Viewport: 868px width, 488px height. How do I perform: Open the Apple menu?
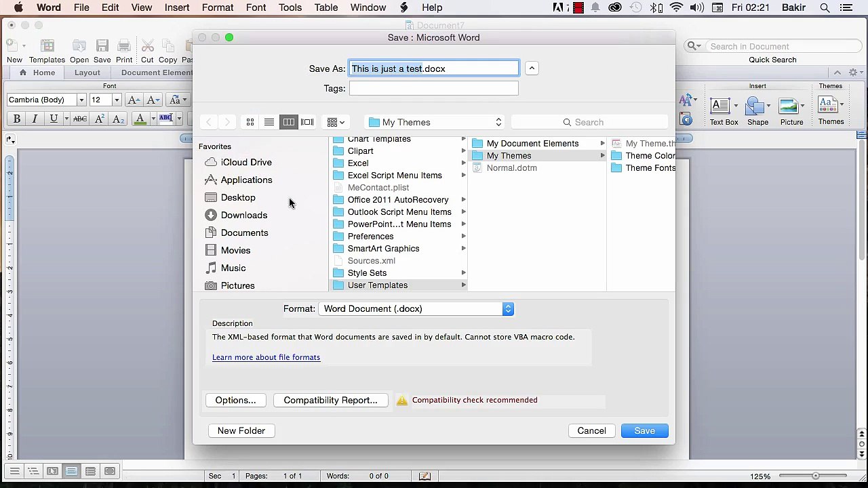pyautogui.click(x=18, y=7)
